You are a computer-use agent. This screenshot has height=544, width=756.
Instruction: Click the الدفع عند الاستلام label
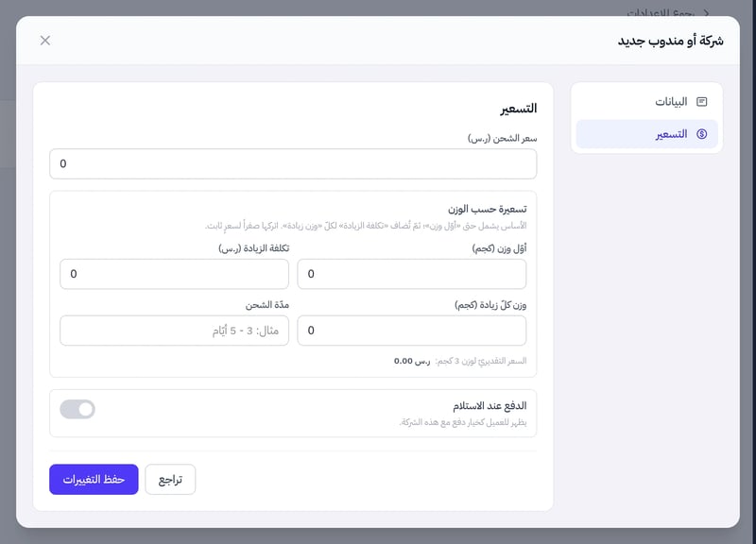[x=490, y=406]
